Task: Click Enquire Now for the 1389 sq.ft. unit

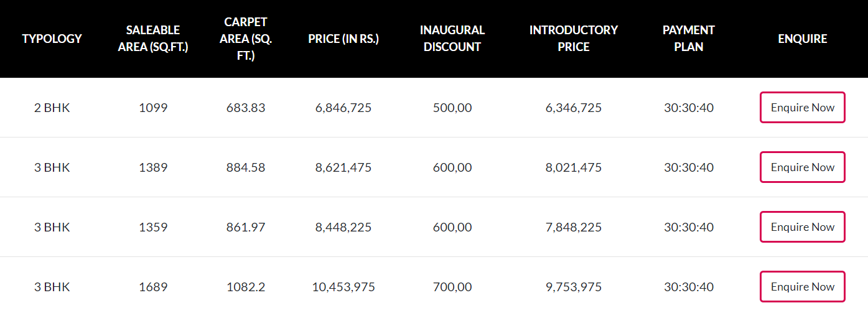Action: point(802,167)
